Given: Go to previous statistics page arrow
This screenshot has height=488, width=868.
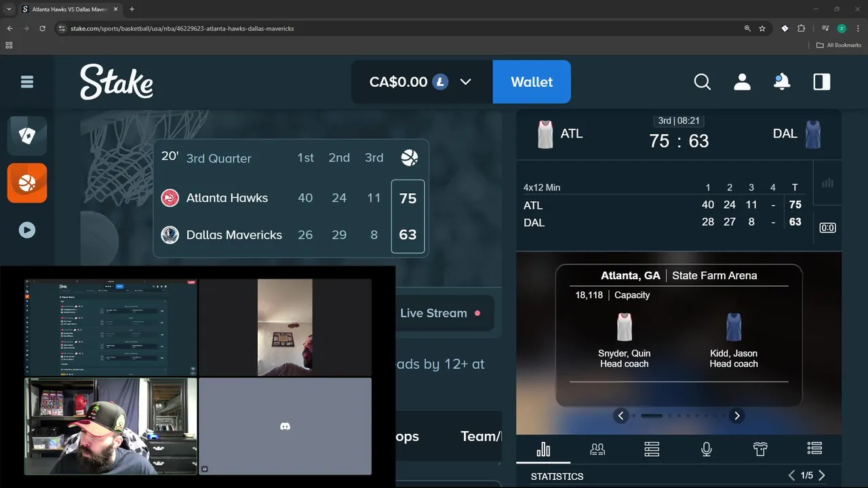Looking at the screenshot, I should [791, 476].
